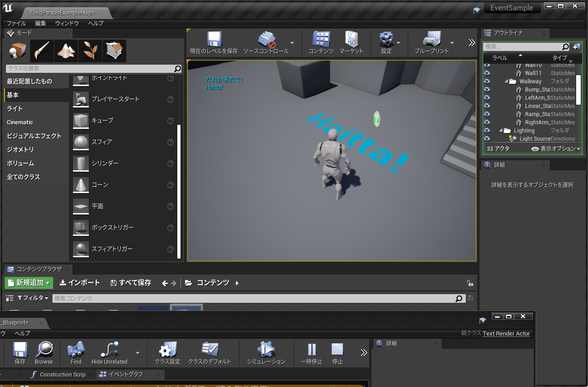
Task: Toggle visibility of Lighting folder
Action: [x=487, y=131]
